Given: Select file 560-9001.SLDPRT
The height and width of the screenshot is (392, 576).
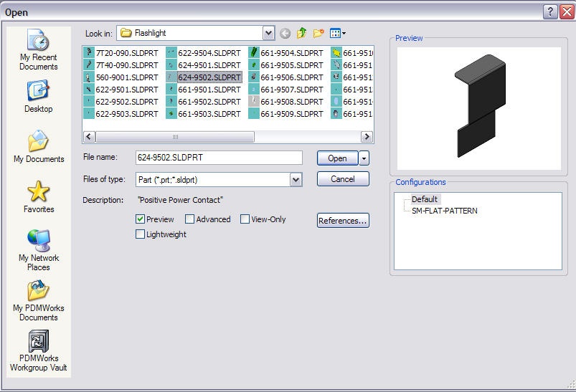Looking at the screenshot, I should (121, 77).
